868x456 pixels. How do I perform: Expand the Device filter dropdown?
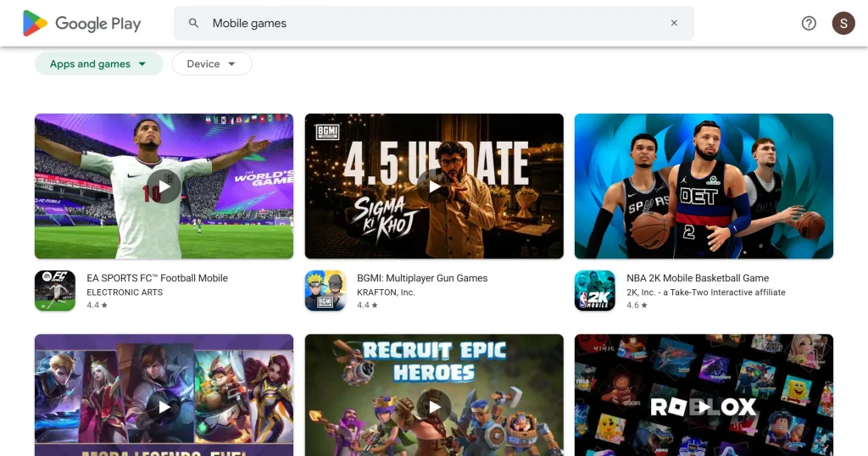pos(211,64)
